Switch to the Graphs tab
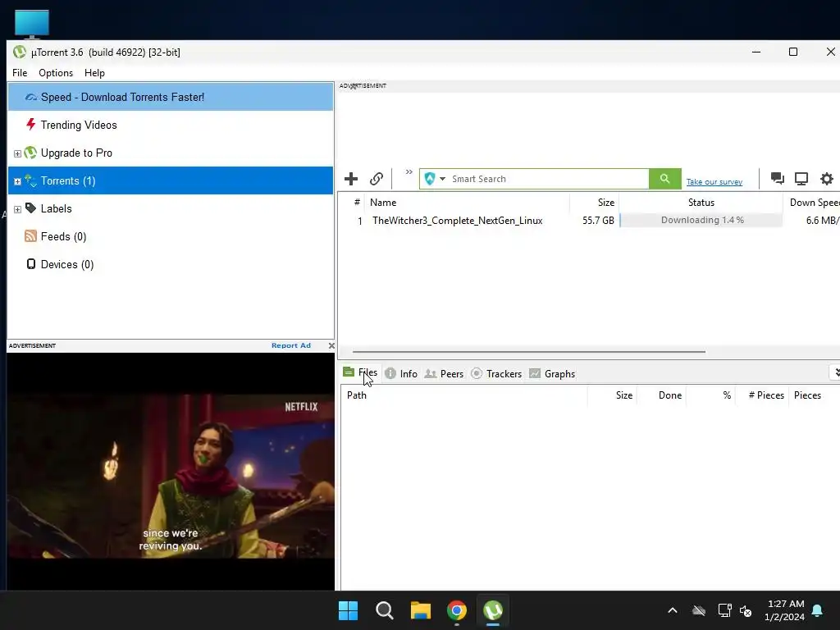 (x=552, y=373)
